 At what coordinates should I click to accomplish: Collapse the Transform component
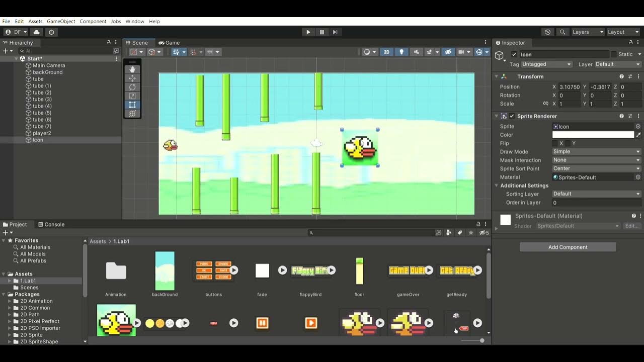click(497, 76)
